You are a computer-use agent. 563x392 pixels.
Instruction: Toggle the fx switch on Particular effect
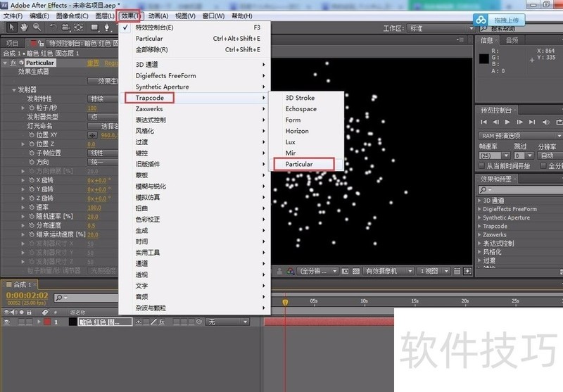click(x=14, y=63)
